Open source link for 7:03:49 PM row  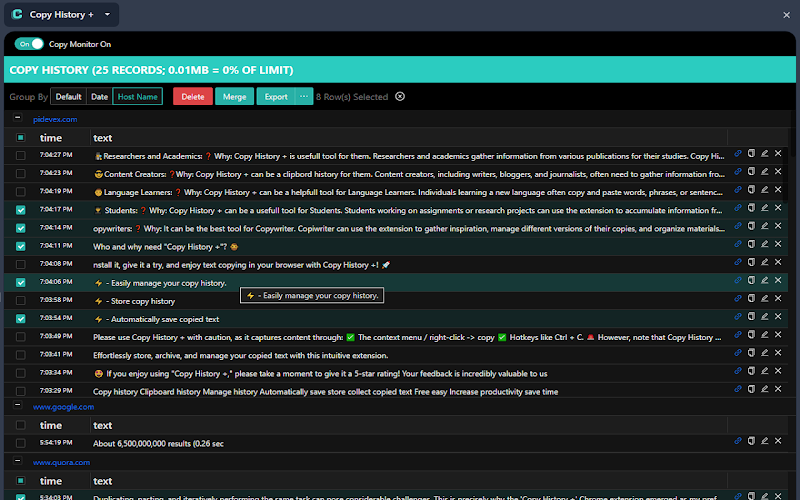coord(738,335)
